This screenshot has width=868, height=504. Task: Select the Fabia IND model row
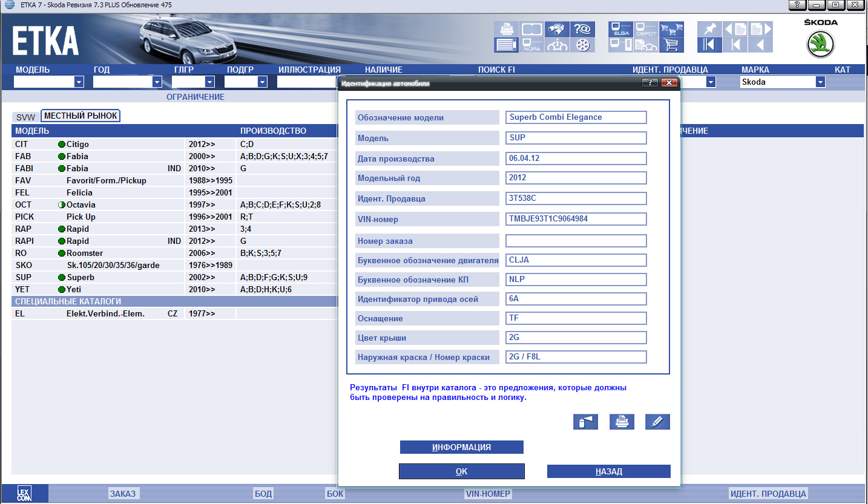[x=174, y=168]
